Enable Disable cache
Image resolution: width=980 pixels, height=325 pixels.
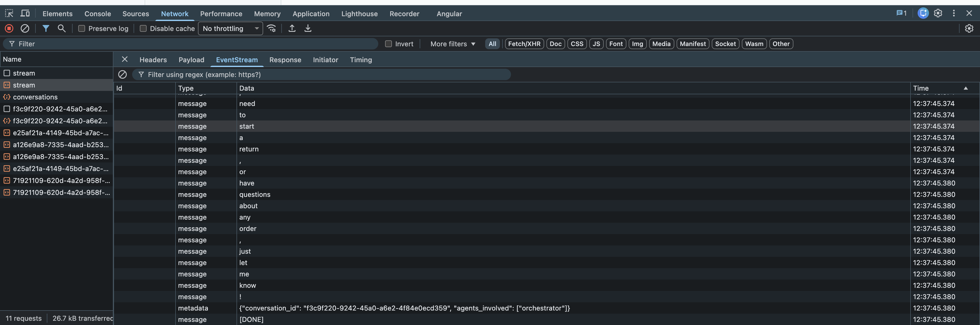tap(143, 28)
